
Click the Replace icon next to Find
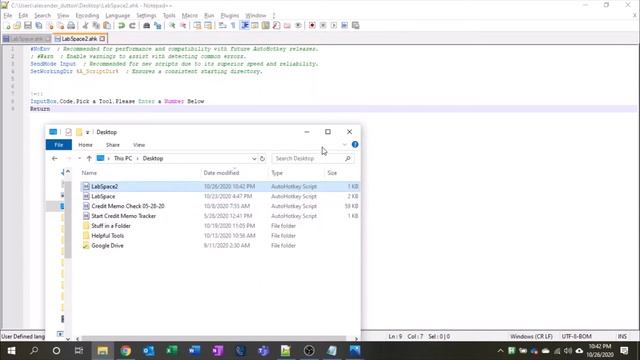click(158, 26)
